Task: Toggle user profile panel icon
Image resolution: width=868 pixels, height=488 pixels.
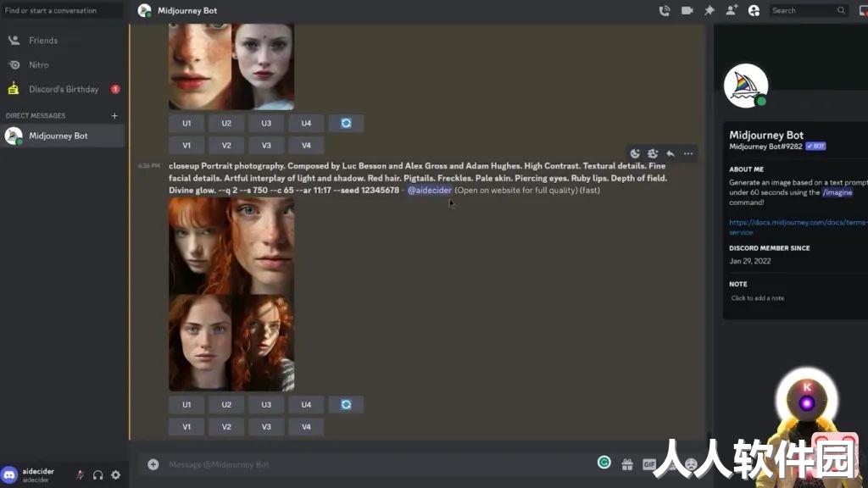Action: click(754, 10)
